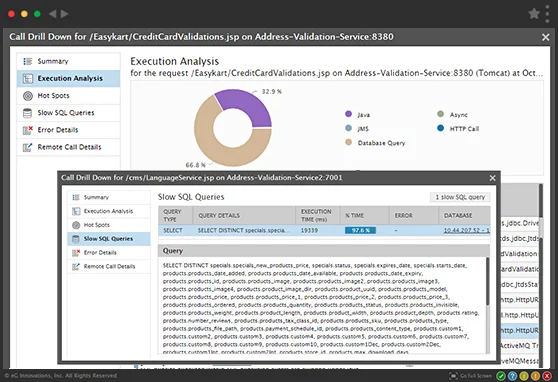Click the Slow SQL Queries database icon in the back window
The image size is (558, 382).
(x=27, y=113)
